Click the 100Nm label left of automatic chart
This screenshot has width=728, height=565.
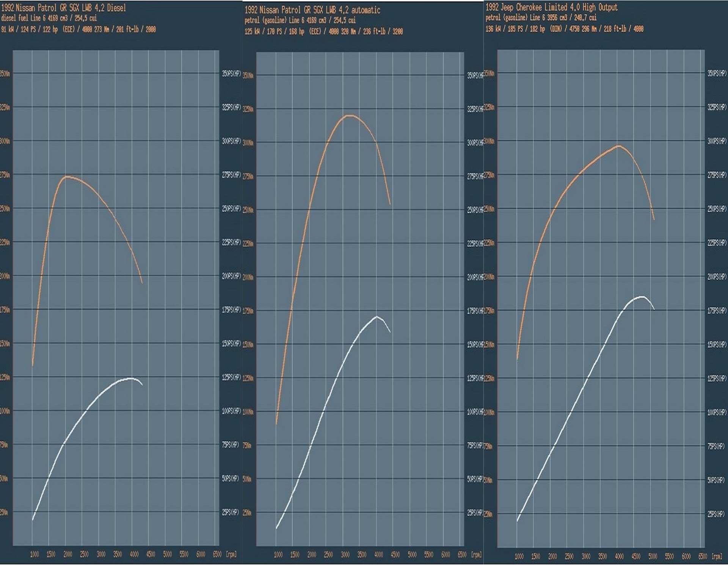(x=248, y=412)
